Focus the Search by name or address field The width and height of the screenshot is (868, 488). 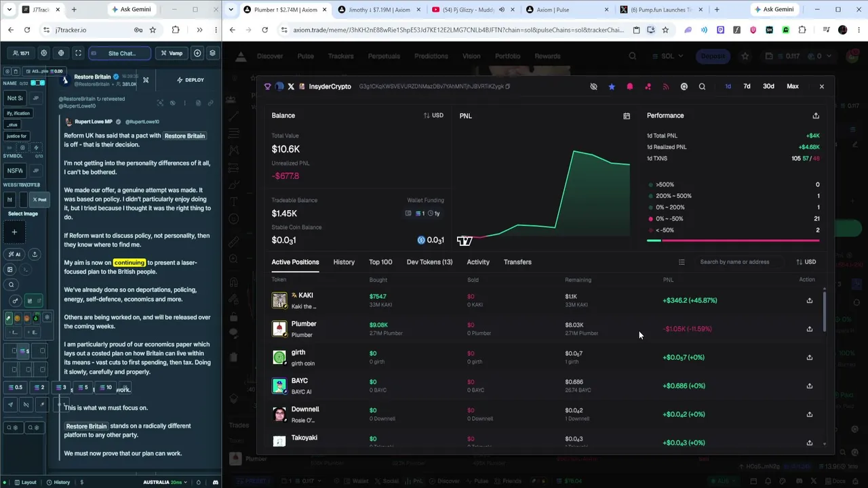(x=739, y=262)
